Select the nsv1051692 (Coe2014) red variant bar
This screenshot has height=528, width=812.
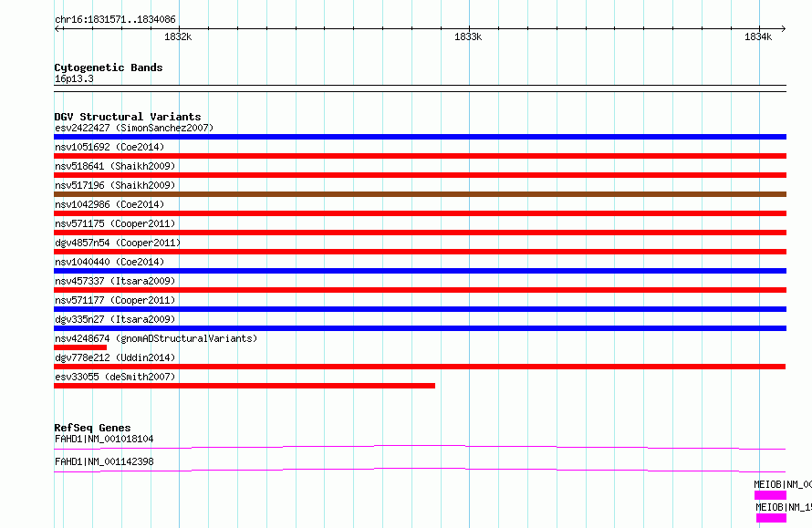click(420, 156)
